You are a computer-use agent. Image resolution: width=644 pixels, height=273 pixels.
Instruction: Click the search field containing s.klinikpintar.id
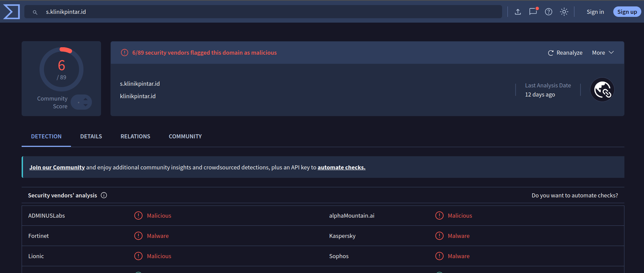(x=263, y=12)
